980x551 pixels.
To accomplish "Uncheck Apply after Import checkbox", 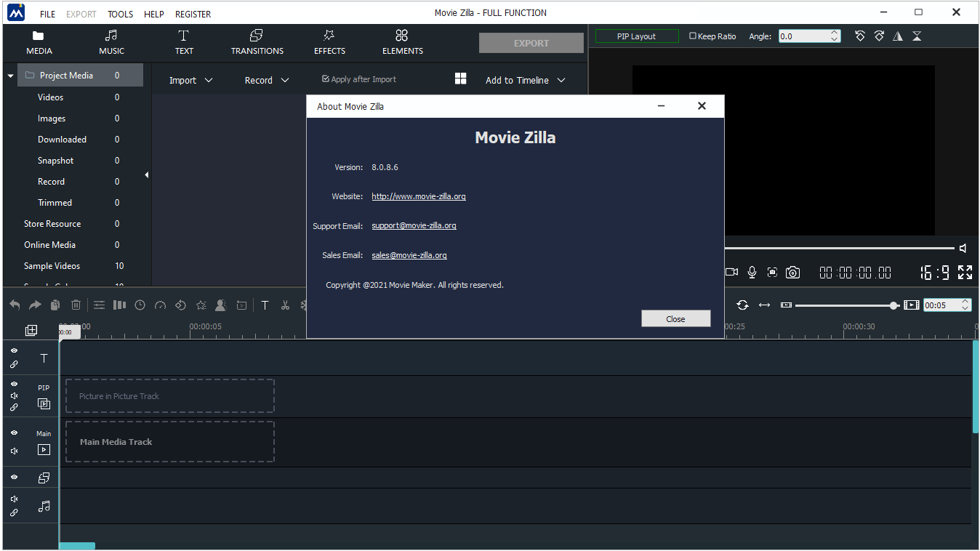I will point(326,79).
